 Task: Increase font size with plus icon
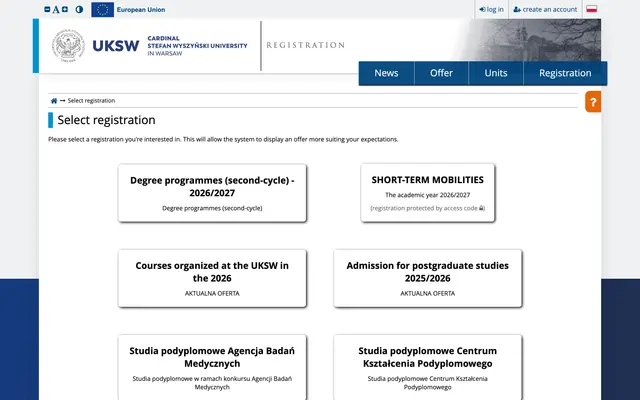coord(65,9)
